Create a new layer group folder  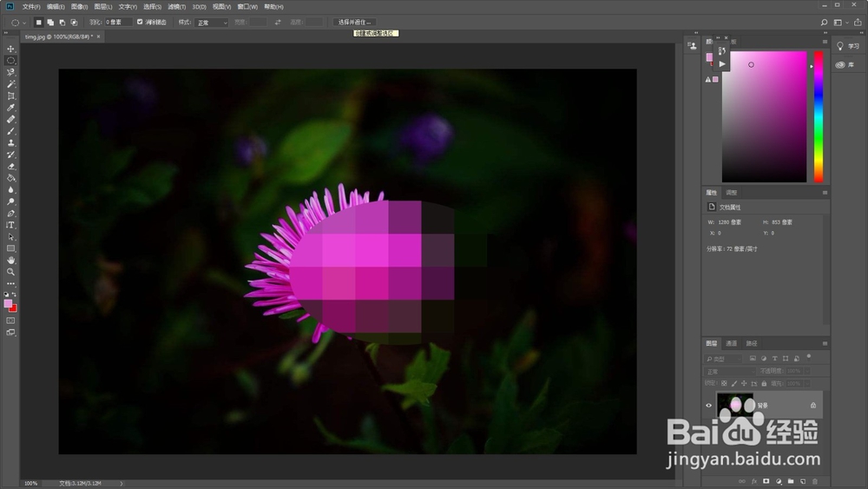pos(791,481)
